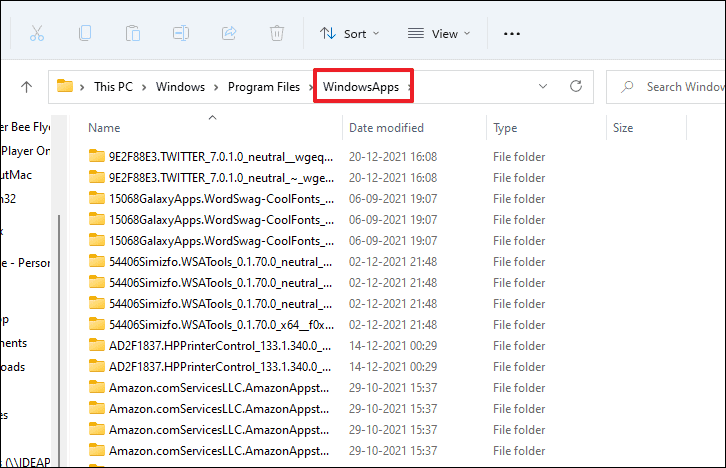The height and width of the screenshot is (468, 726).
Task: Click the Paste clipboard icon
Action: coord(133,33)
